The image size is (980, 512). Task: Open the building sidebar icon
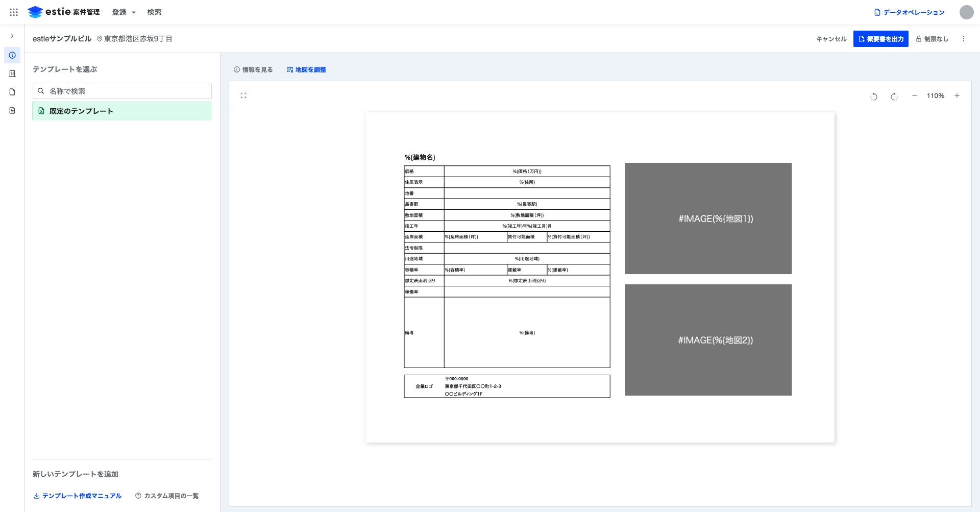[x=12, y=74]
